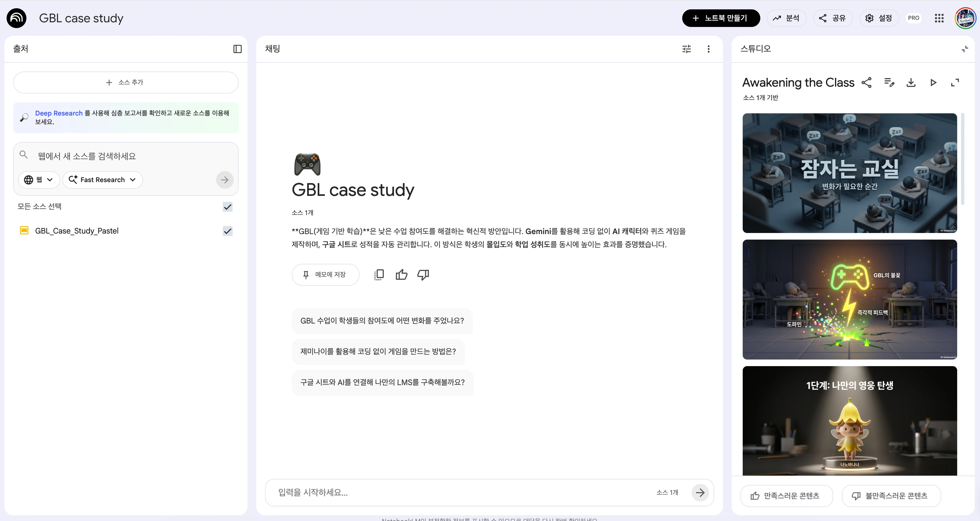Click the Deep Research link
This screenshot has height=521, width=980.
59,113
